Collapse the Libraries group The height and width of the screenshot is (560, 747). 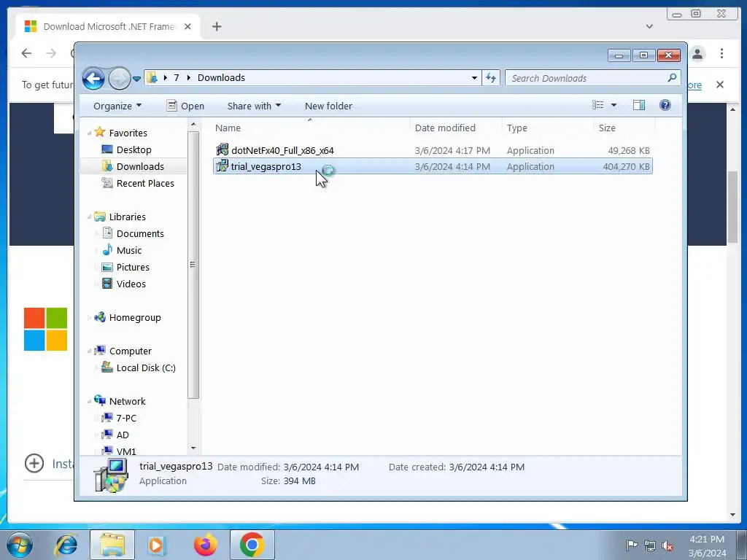tap(90, 217)
